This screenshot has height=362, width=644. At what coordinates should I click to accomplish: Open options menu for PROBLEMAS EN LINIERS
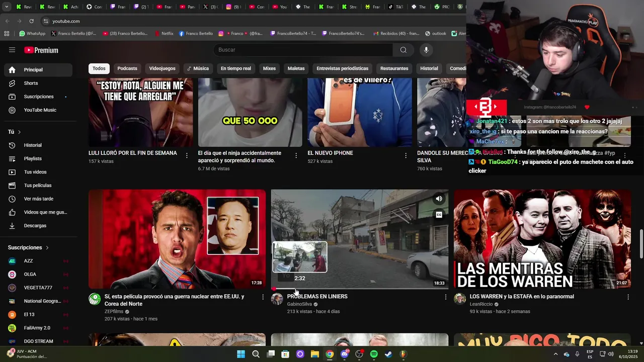445,297
